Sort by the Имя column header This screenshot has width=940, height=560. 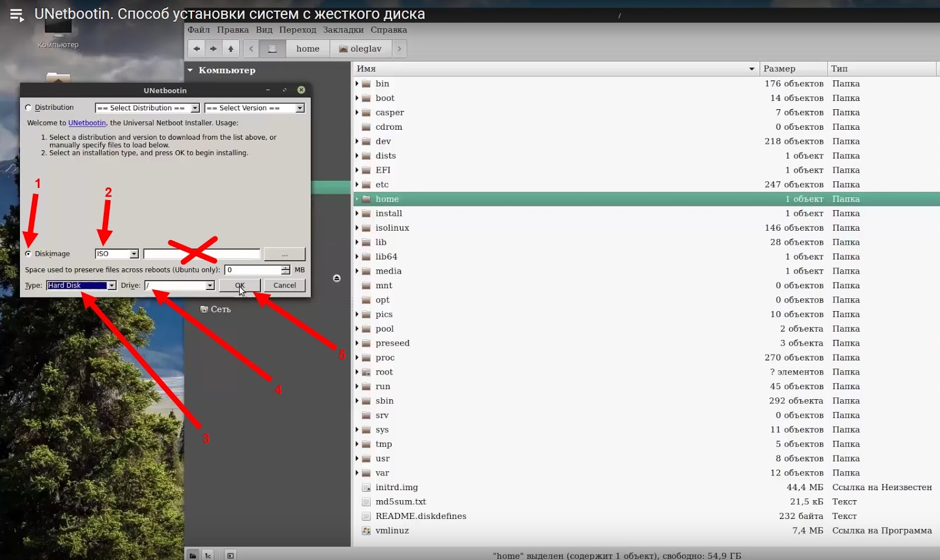coord(556,69)
